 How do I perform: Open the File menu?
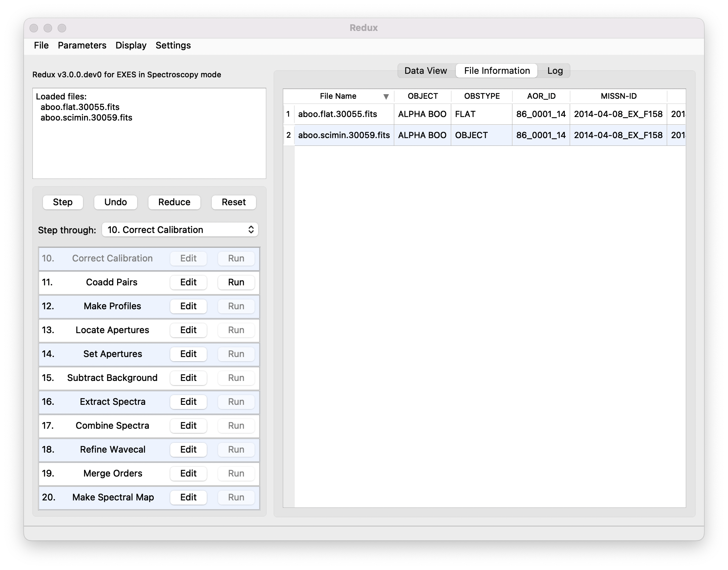pyautogui.click(x=41, y=45)
